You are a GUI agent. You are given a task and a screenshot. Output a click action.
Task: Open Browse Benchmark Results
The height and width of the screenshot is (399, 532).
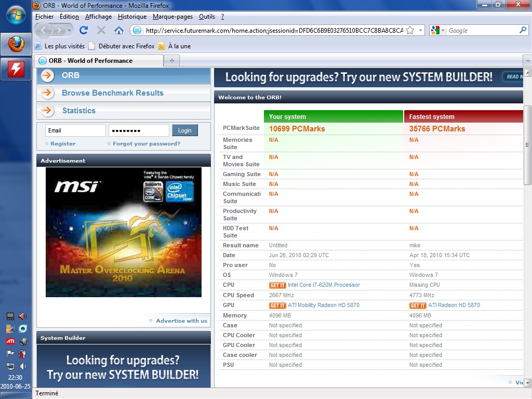[113, 93]
